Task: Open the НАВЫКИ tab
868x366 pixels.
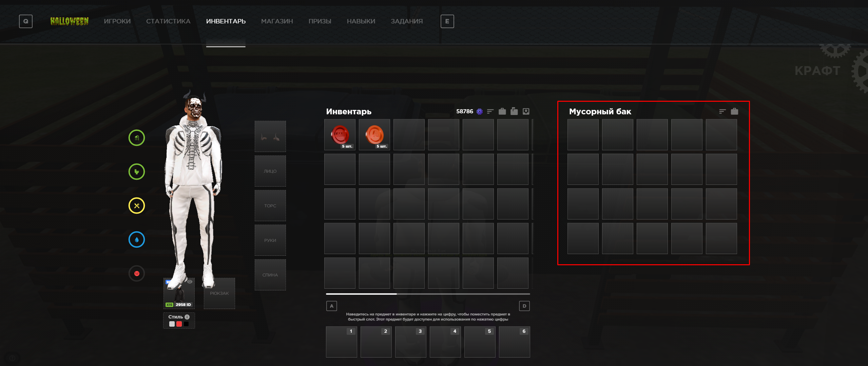Action: click(361, 21)
